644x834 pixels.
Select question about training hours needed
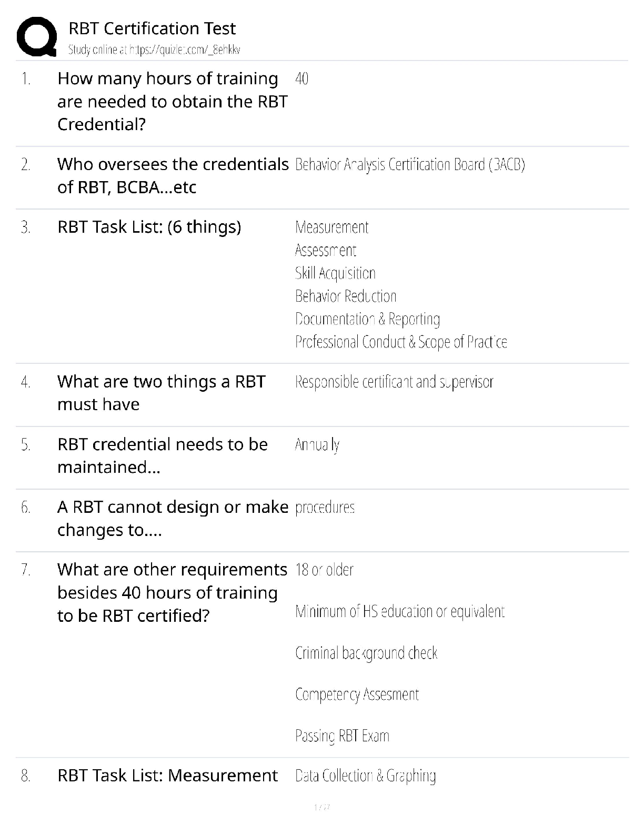click(172, 101)
